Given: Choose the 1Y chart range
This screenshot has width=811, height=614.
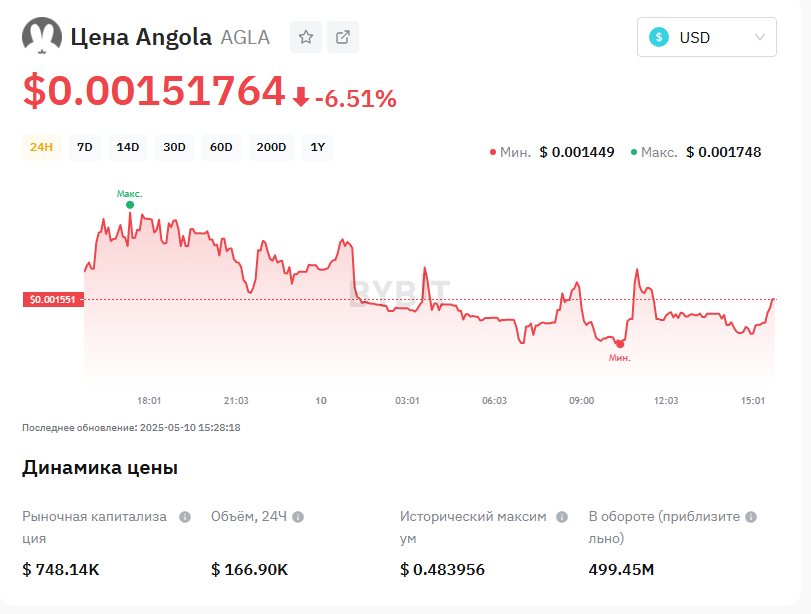Looking at the screenshot, I should pyautogui.click(x=317, y=148).
